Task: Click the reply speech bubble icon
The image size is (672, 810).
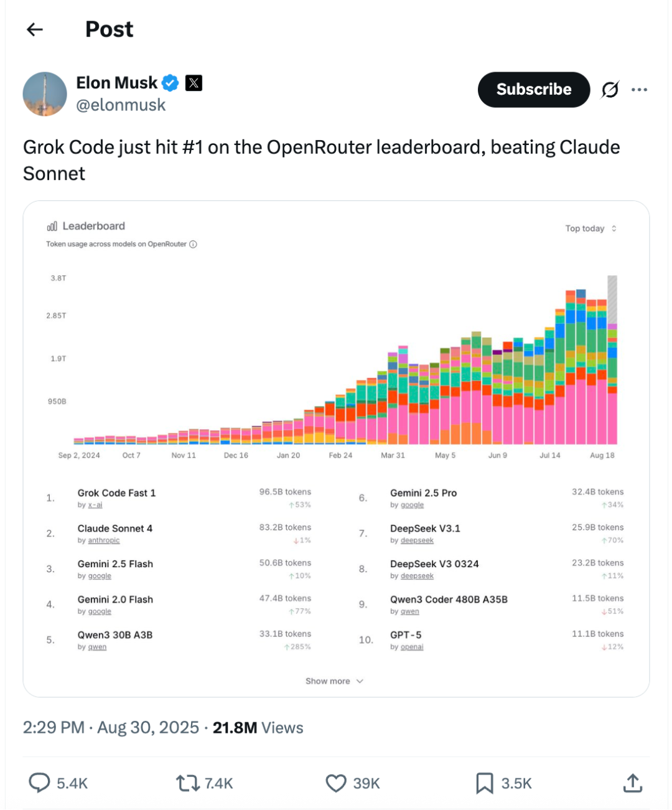Action: click(40, 783)
